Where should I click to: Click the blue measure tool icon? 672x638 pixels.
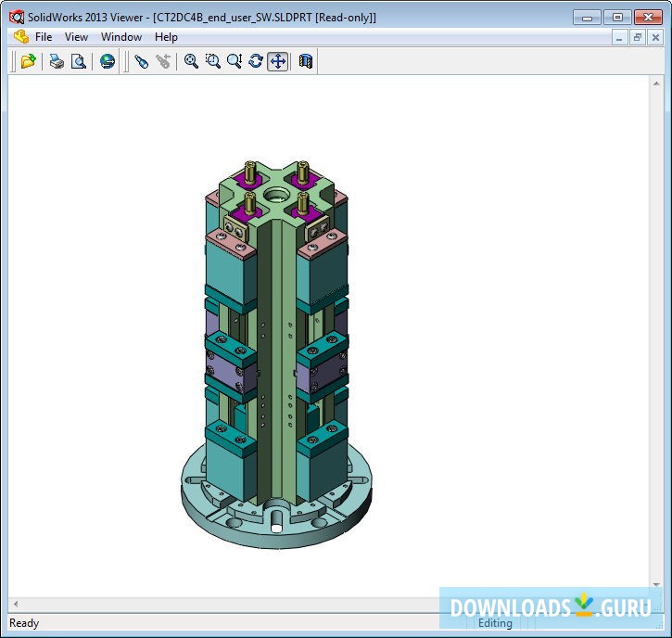click(x=141, y=61)
